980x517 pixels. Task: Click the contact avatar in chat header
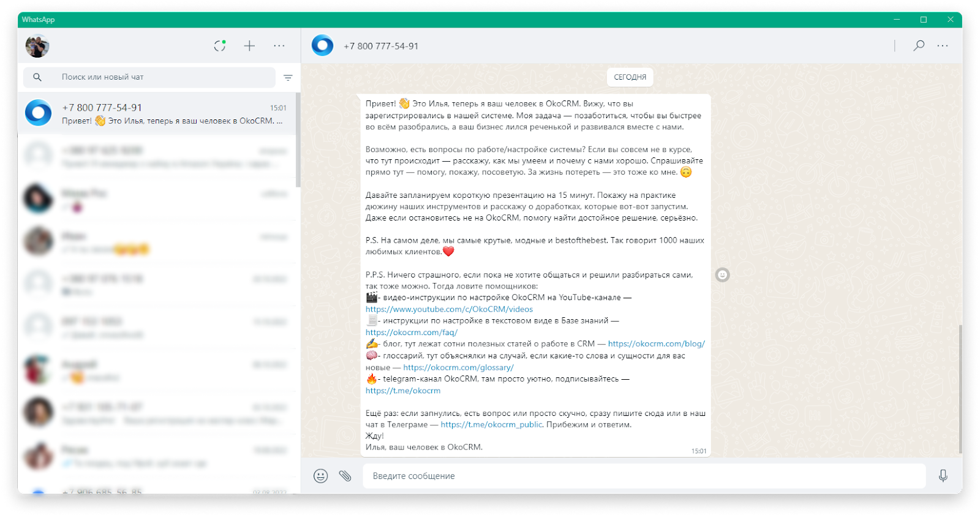pos(322,46)
